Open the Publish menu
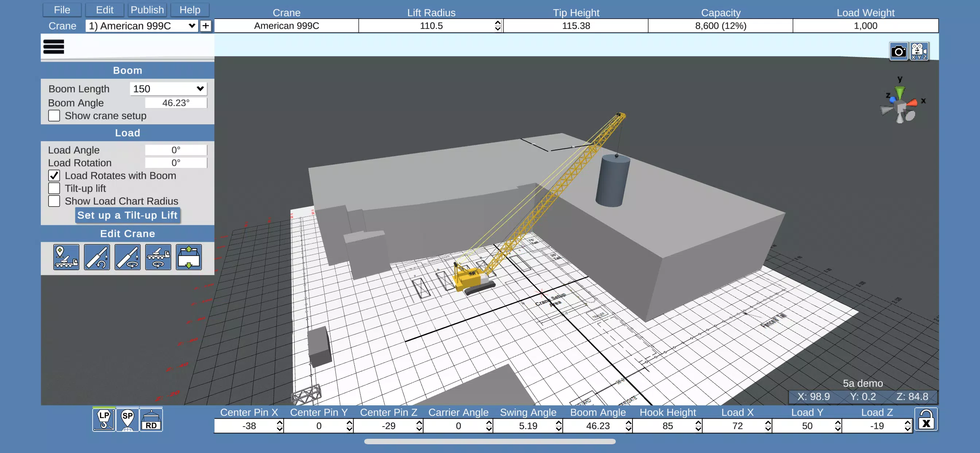 coord(147,10)
